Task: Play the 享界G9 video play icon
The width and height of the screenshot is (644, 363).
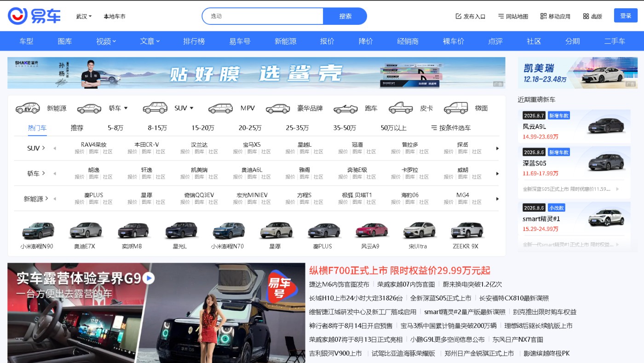Action: pos(148,278)
